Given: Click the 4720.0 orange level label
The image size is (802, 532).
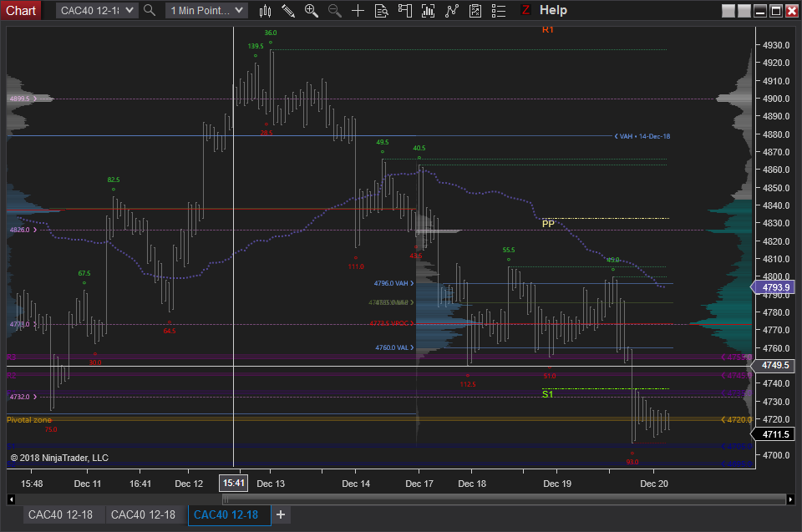Looking at the screenshot, I should [737, 419].
